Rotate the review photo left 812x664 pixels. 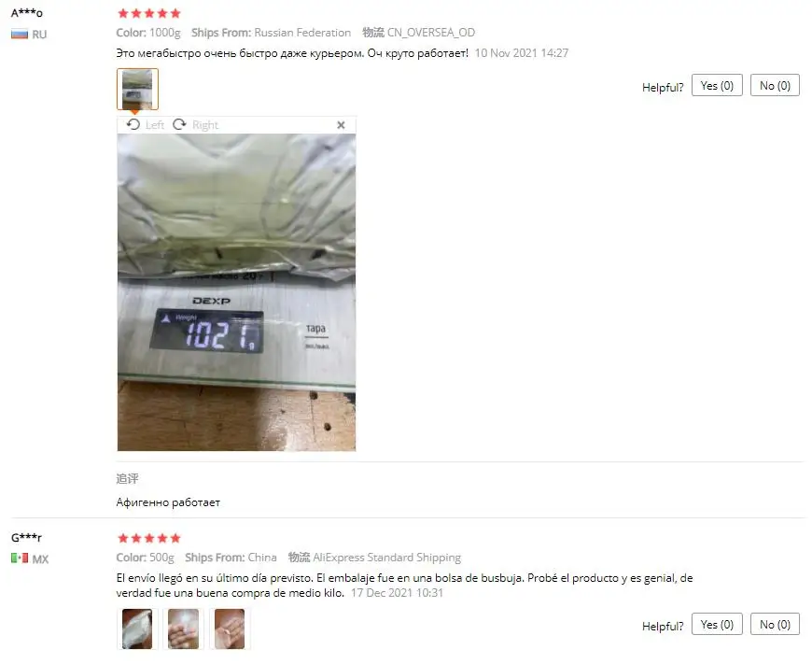[x=133, y=124]
